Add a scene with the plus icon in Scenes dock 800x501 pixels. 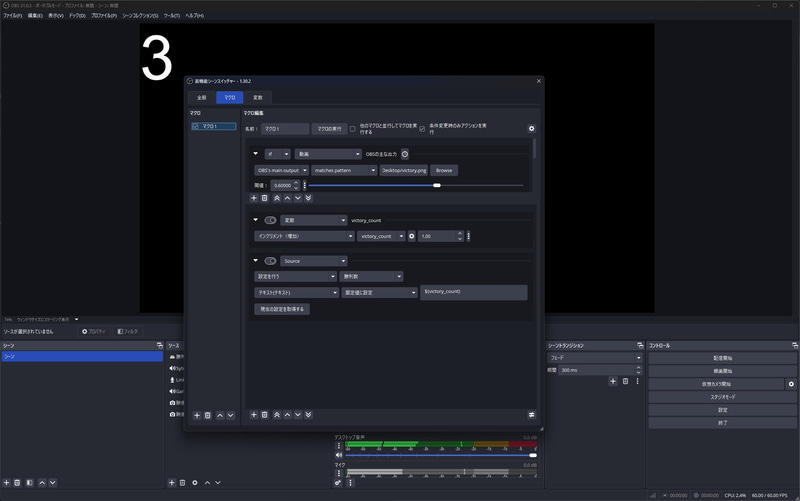(x=7, y=483)
